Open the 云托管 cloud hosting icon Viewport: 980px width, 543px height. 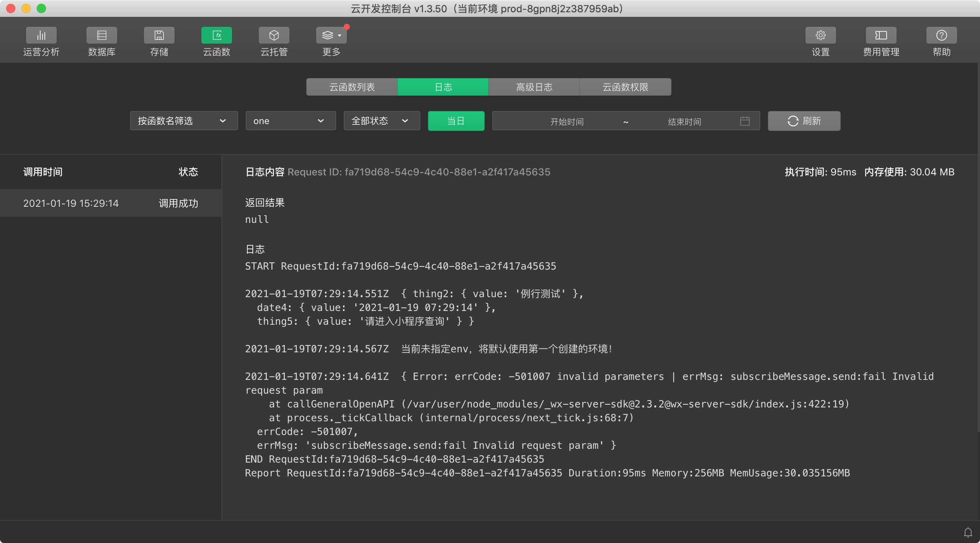tap(274, 36)
